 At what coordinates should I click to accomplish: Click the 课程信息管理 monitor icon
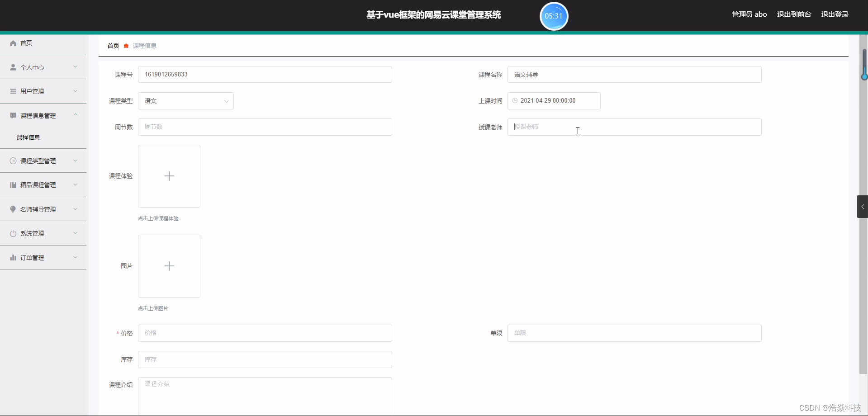[13, 115]
